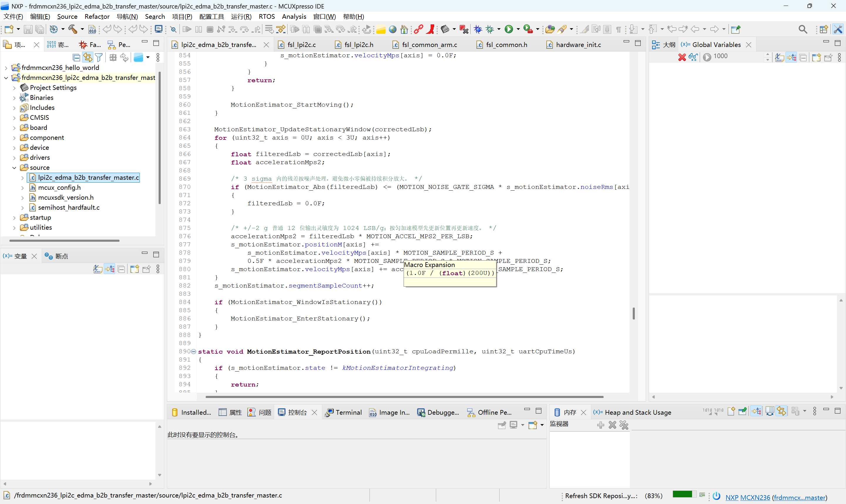Click red X remove all globals icon
846x504 pixels.
[x=681, y=57]
